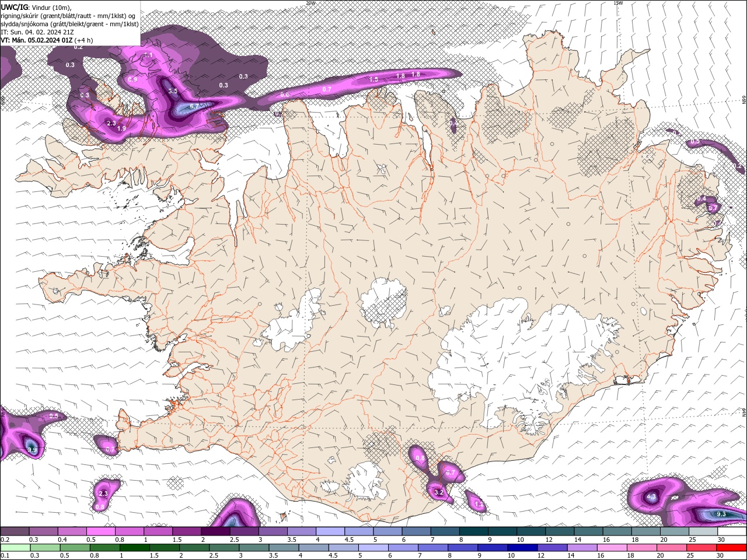This screenshot has width=747, height=560.
Task: Click the Mýrdalsjökull glacier near south coast
Action: tap(366, 482)
